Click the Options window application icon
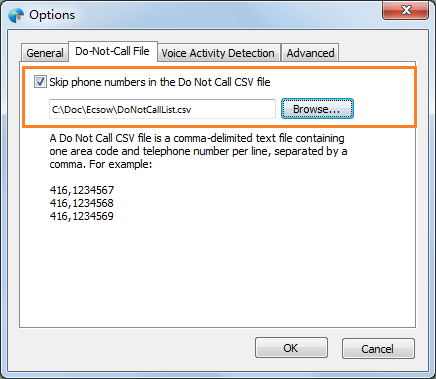 point(16,15)
